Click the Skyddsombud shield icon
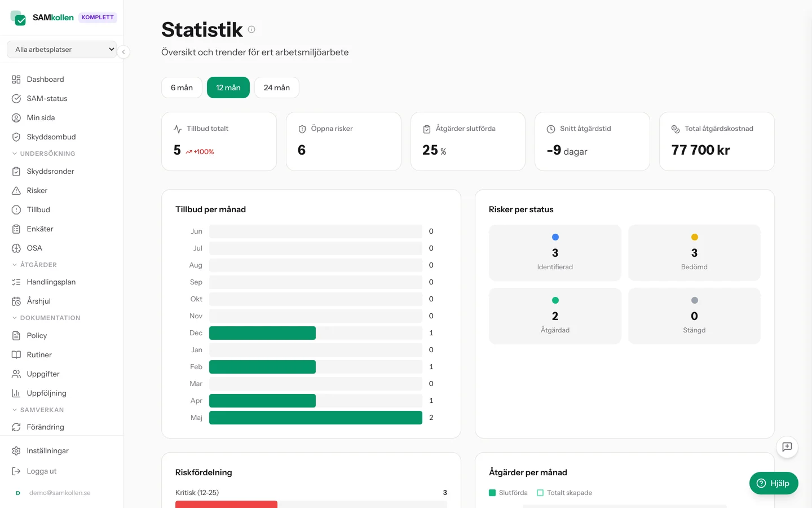Screen dimensions: 812x508 16,137
